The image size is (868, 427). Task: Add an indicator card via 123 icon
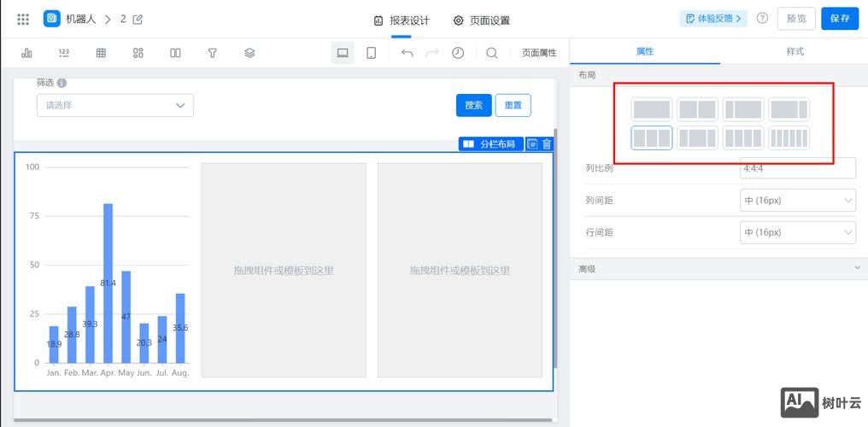pyautogui.click(x=64, y=53)
